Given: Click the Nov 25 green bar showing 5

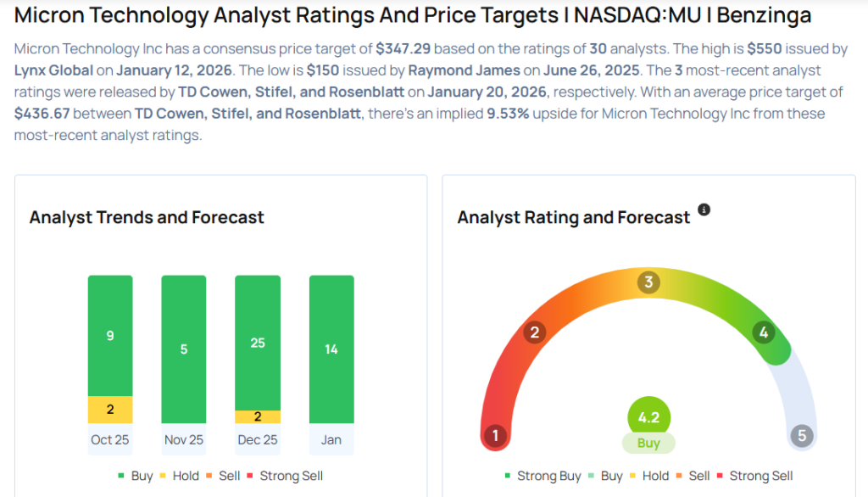Looking at the screenshot, I should pos(184,349).
